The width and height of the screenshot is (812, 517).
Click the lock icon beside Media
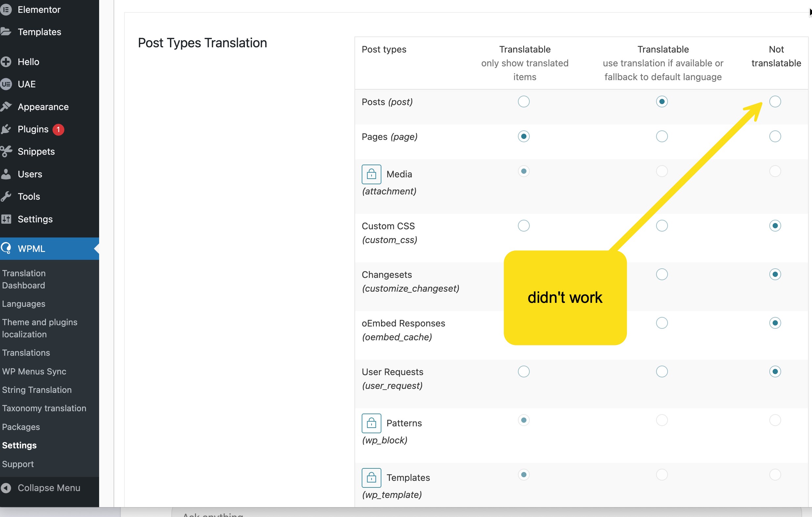point(371,174)
